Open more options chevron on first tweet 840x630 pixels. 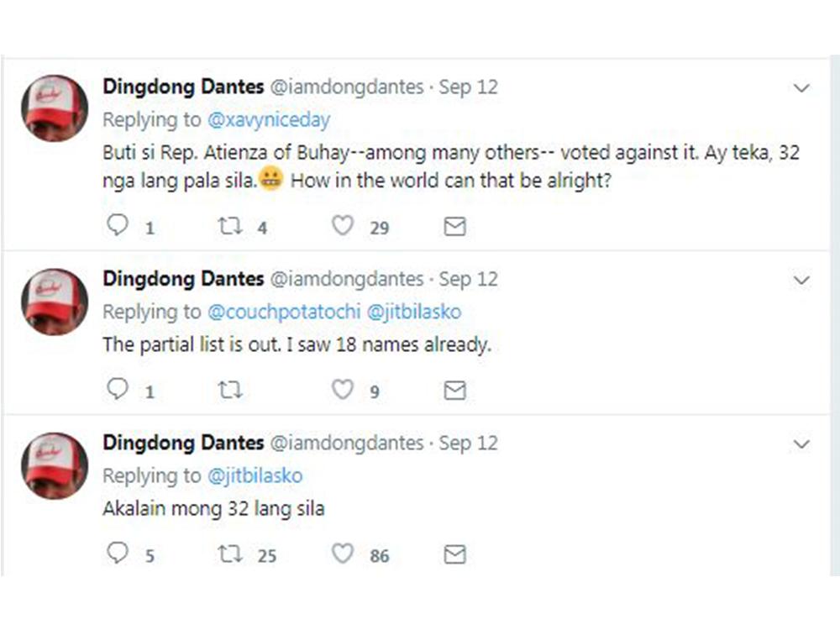(x=801, y=88)
